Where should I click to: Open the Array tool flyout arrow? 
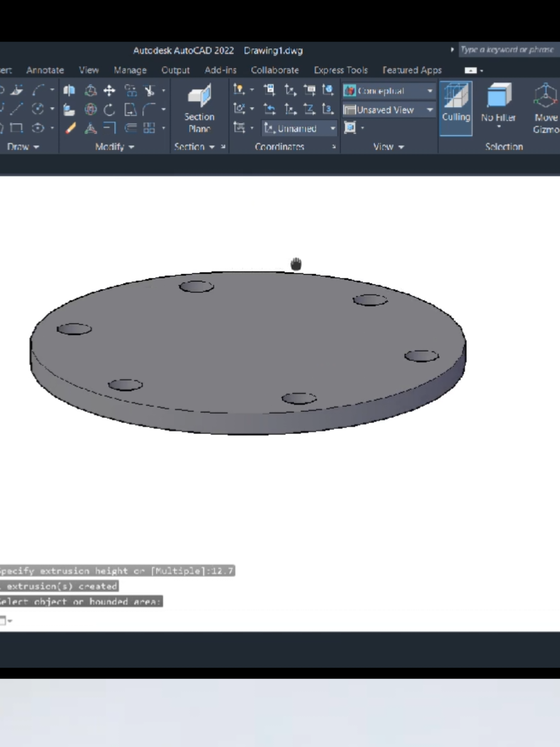pyautogui.click(x=164, y=128)
